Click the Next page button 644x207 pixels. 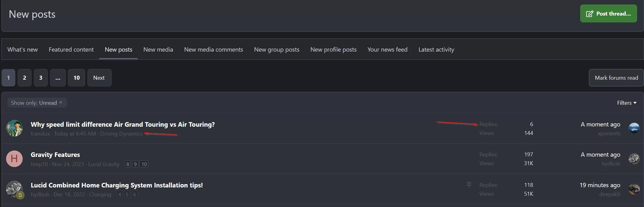pos(99,78)
